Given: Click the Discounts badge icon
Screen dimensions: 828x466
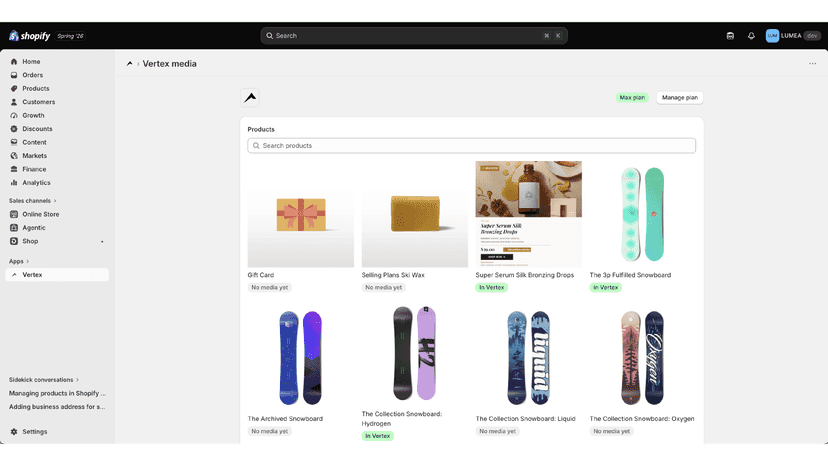Looking at the screenshot, I should tap(14, 129).
